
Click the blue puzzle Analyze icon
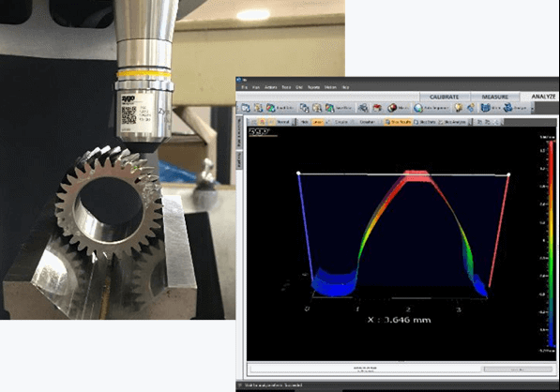point(508,108)
